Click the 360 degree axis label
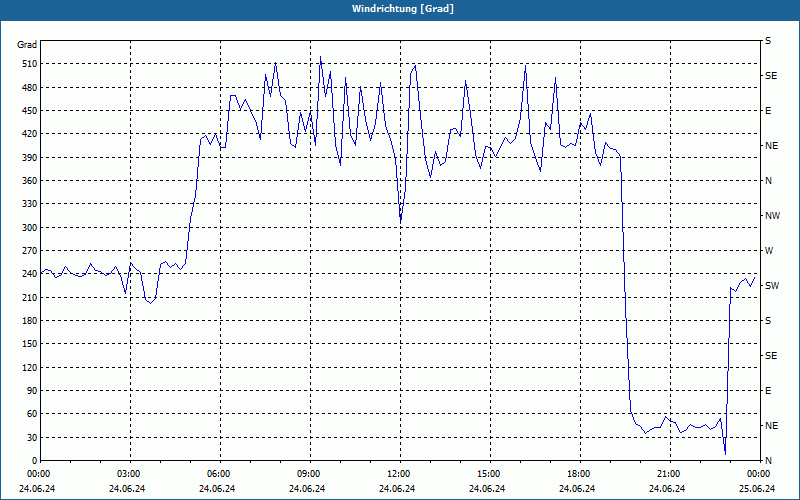This screenshot has width=800, height=500. 28,181
